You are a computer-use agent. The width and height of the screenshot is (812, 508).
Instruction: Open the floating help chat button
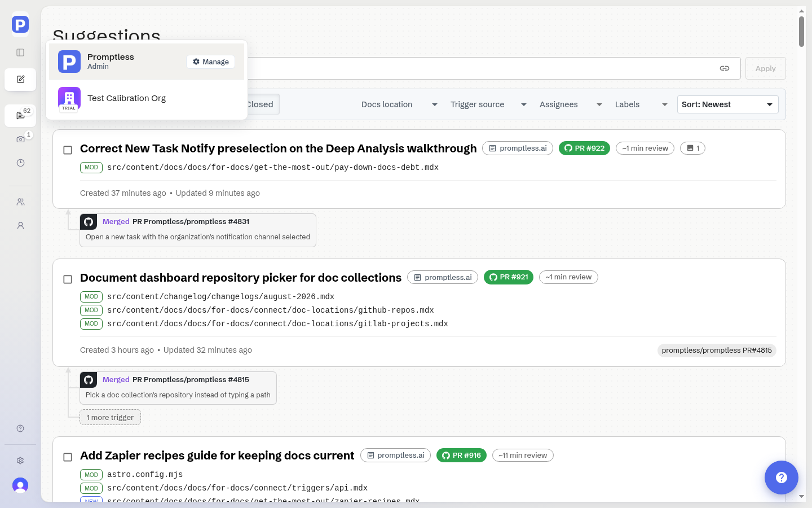(782, 478)
